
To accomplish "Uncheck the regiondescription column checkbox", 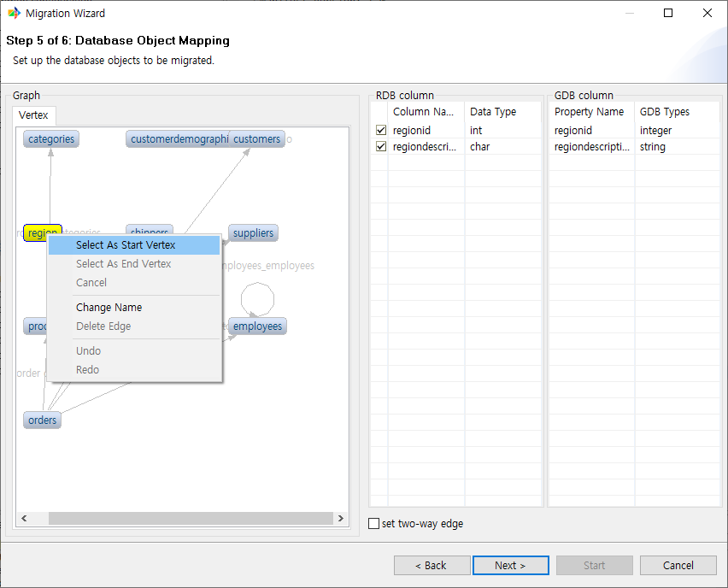I will click(381, 147).
